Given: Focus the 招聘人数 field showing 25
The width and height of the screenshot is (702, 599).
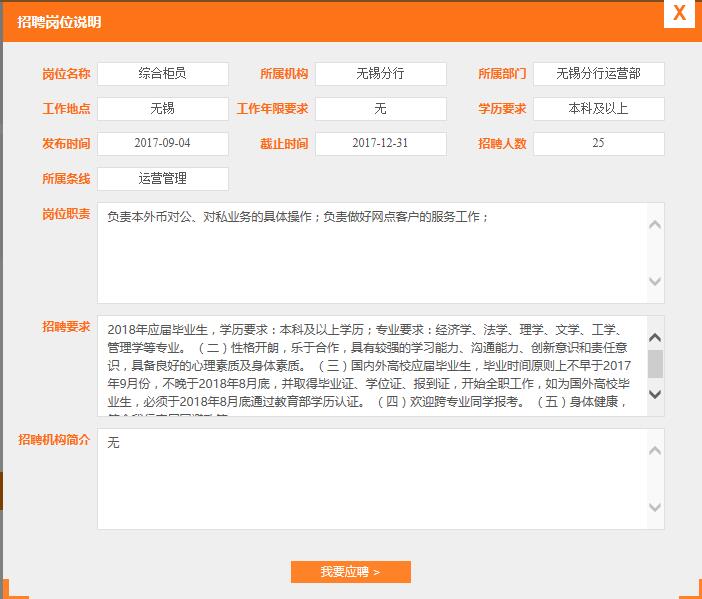Looking at the screenshot, I should pos(598,144).
